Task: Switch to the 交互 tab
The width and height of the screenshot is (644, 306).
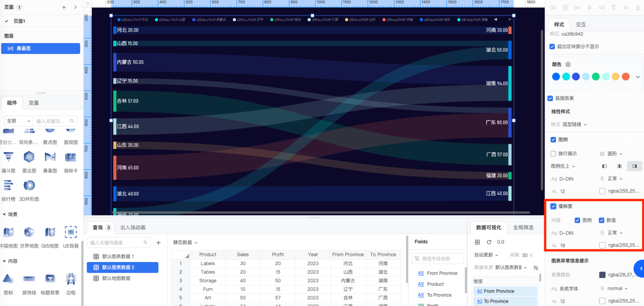Action: point(581,24)
